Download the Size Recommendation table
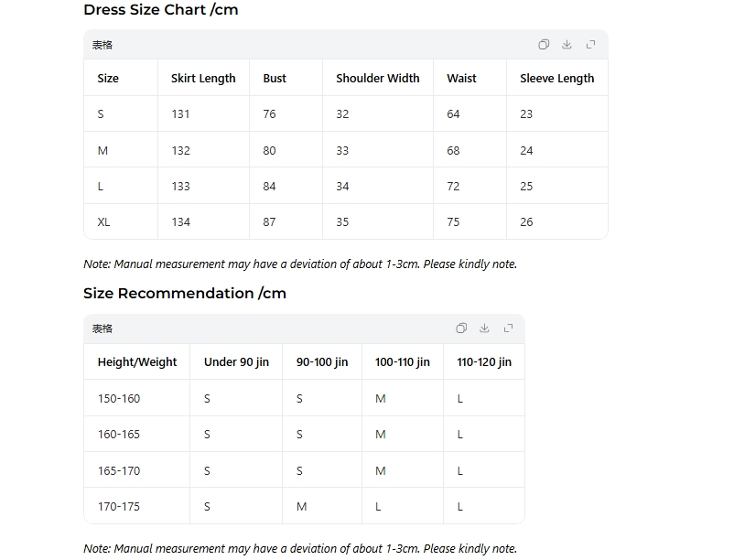Viewport: 734px width, 560px height. (484, 328)
